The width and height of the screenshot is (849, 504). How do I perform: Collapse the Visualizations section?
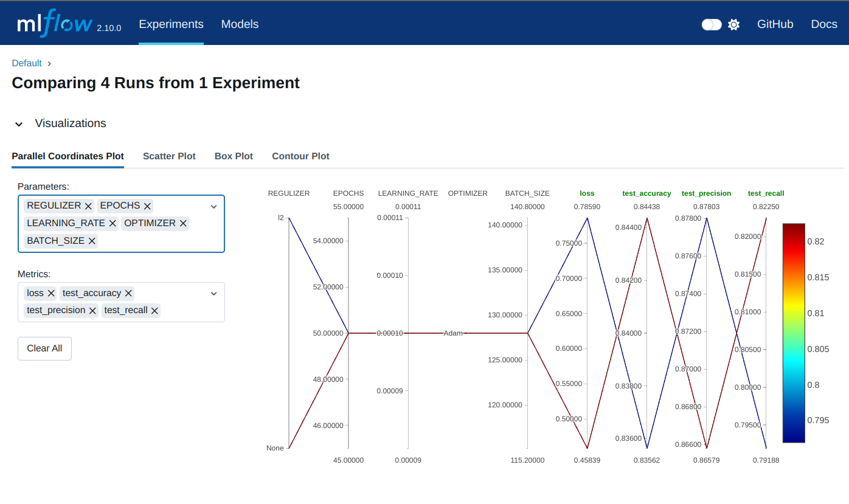tap(19, 124)
